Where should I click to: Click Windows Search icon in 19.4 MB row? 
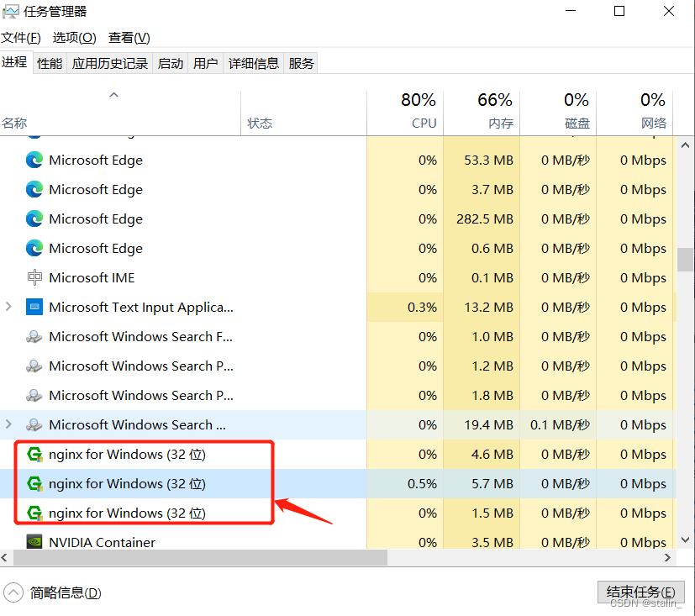34,425
